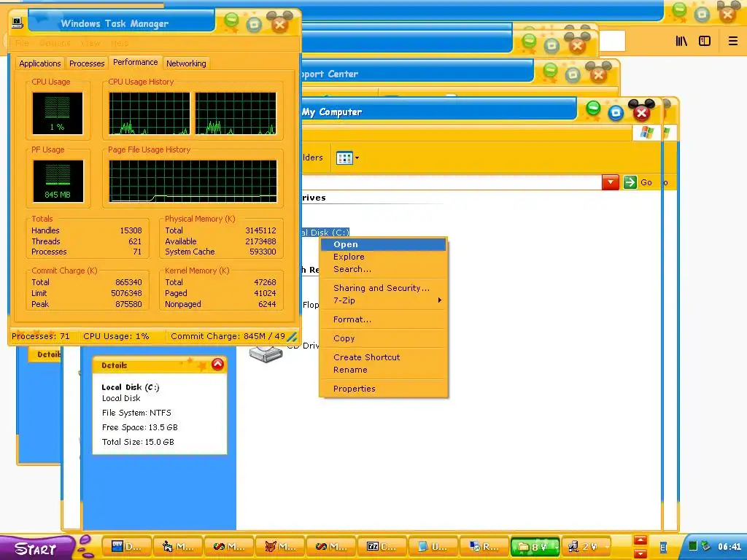Click 'File System: NTFS' in Details pane

[x=136, y=413]
